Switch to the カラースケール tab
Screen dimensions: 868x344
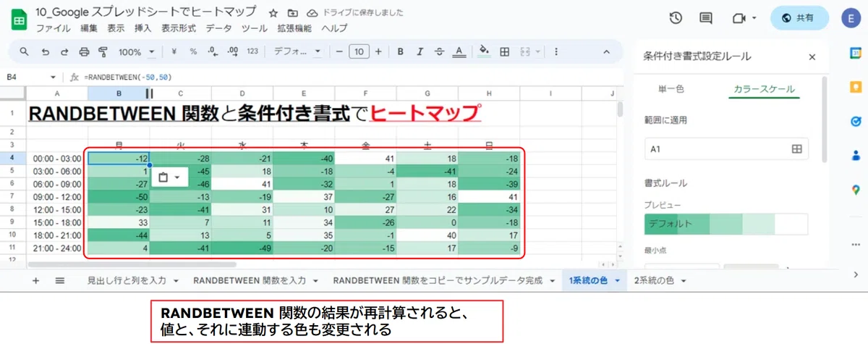tap(764, 89)
